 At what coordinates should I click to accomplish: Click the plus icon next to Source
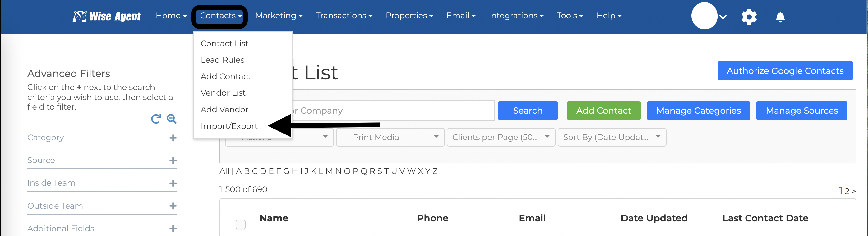(173, 161)
